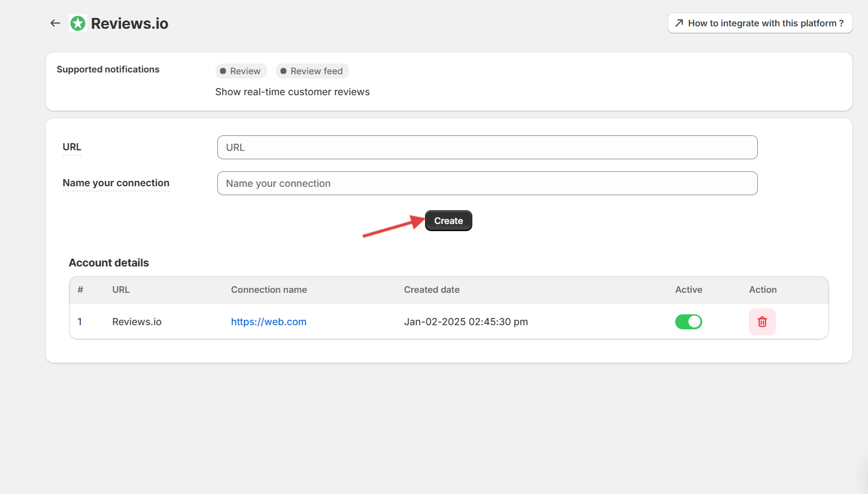
Task: Click the Active column header
Action: tap(688, 290)
